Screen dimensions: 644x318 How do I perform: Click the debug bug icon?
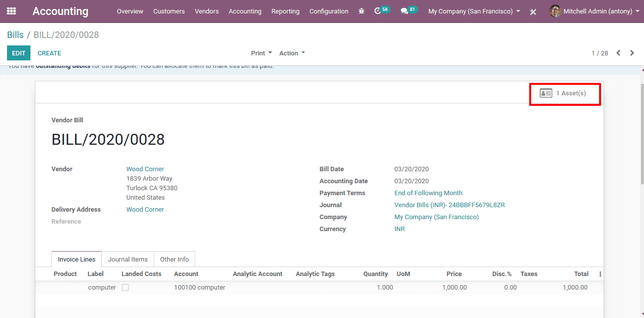click(x=361, y=11)
